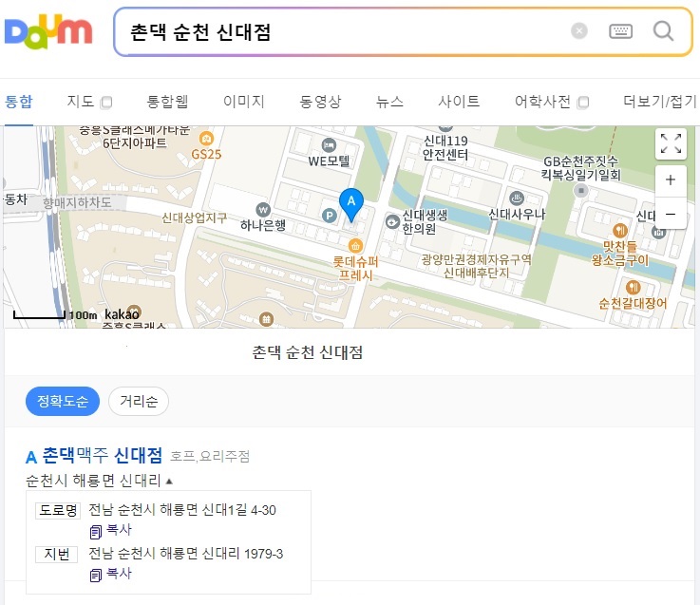This screenshot has height=605, width=700.
Task: Expand the map to fullscreen
Action: coord(671,143)
